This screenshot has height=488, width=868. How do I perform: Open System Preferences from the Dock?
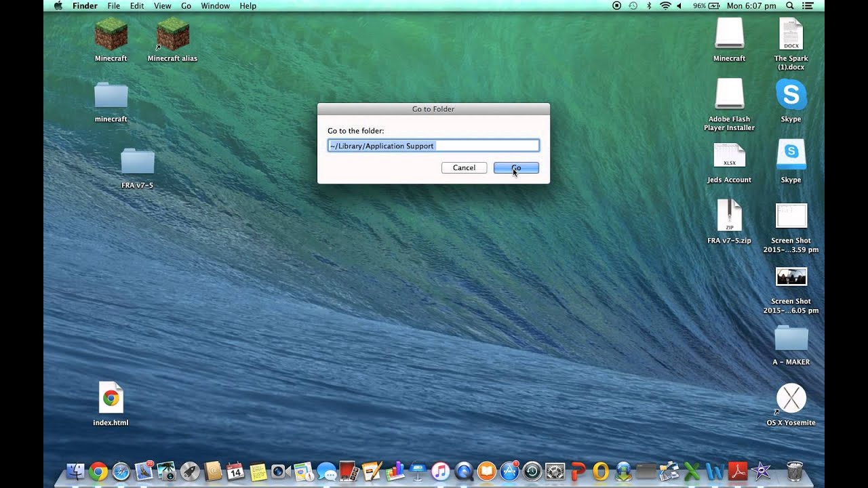555,471
